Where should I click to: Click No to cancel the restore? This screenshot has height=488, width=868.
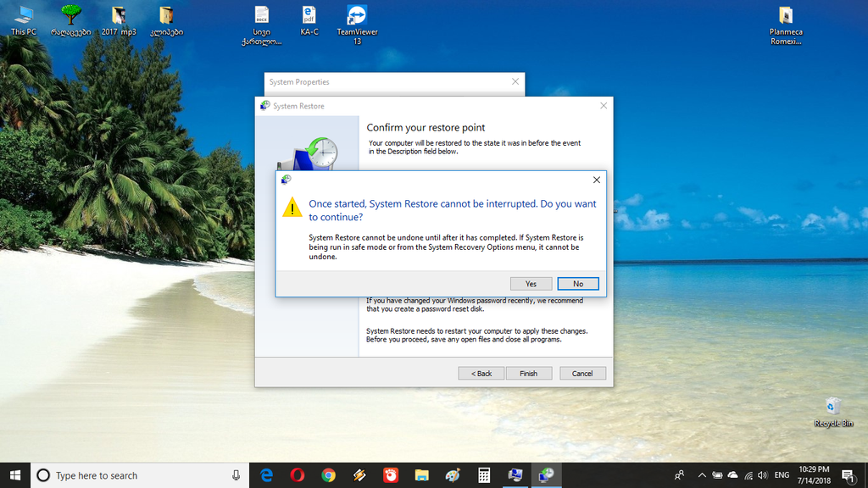pos(578,284)
